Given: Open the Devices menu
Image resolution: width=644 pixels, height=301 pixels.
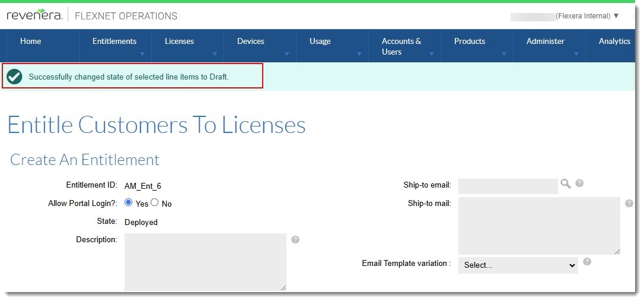Looking at the screenshot, I should [x=251, y=42].
